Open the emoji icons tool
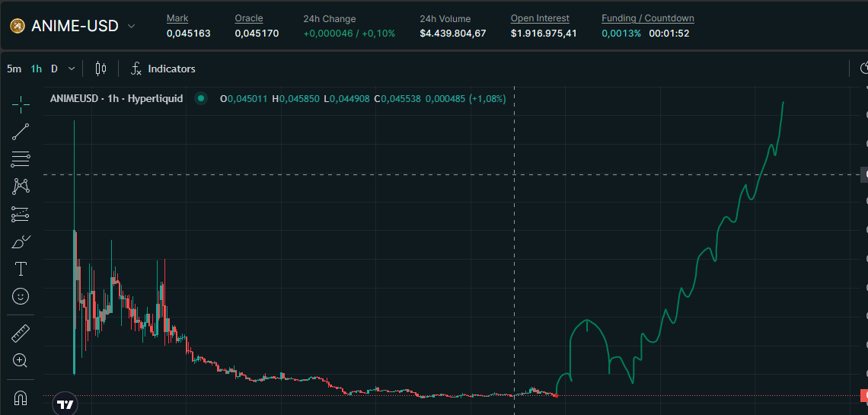 click(21, 296)
